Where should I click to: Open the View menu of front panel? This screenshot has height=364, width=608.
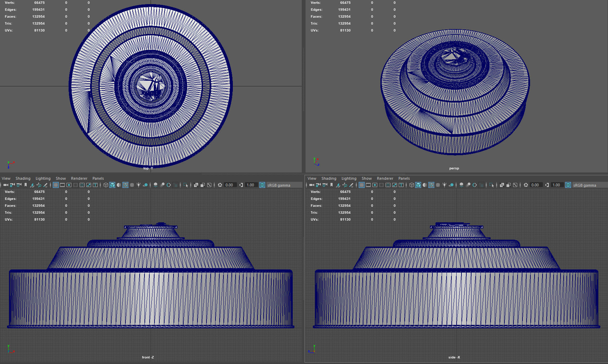click(6, 178)
